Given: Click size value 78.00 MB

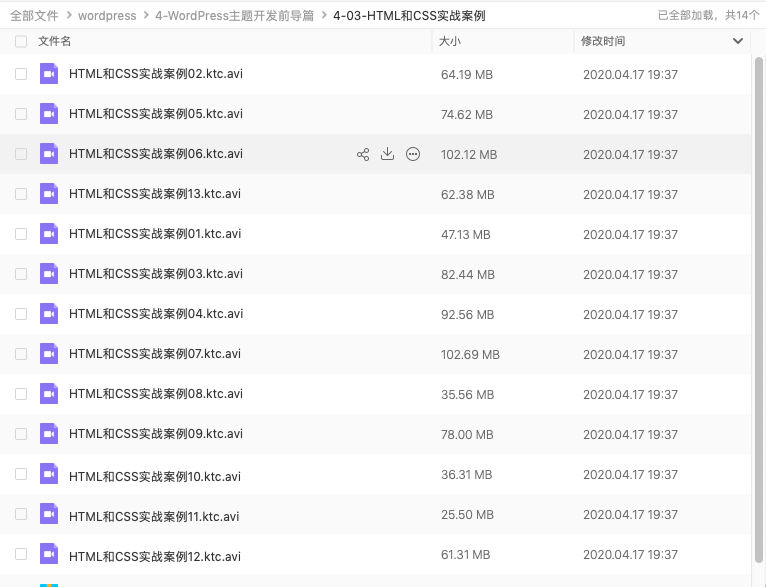Looking at the screenshot, I should click(467, 435).
